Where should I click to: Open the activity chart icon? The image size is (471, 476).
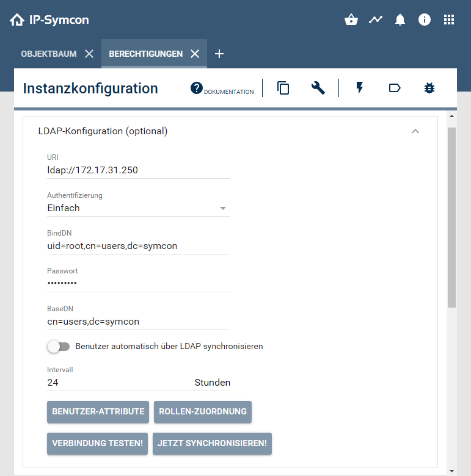[x=376, y=20]
